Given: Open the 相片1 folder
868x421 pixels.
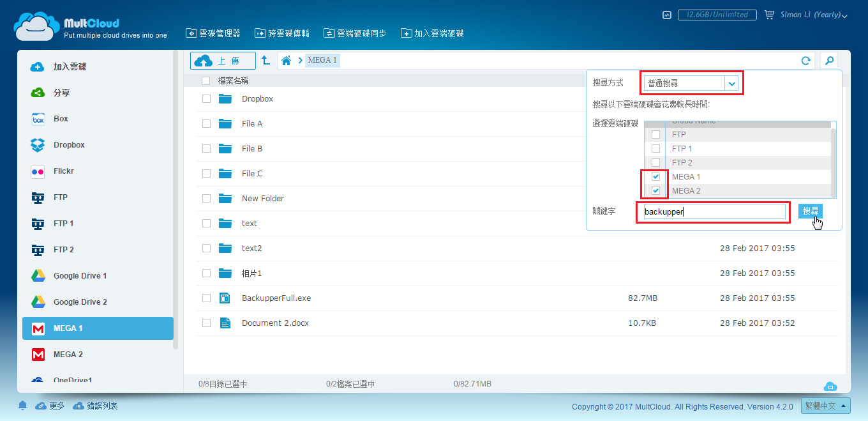Looking at the screenshot, I should click(252, 273).
